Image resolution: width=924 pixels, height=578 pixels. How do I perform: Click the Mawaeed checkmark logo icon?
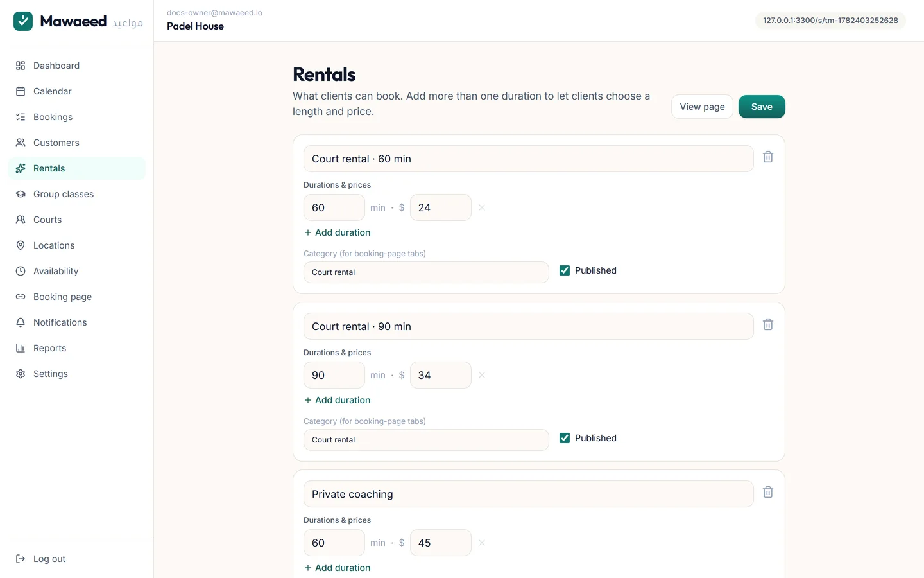click(23, 21)
